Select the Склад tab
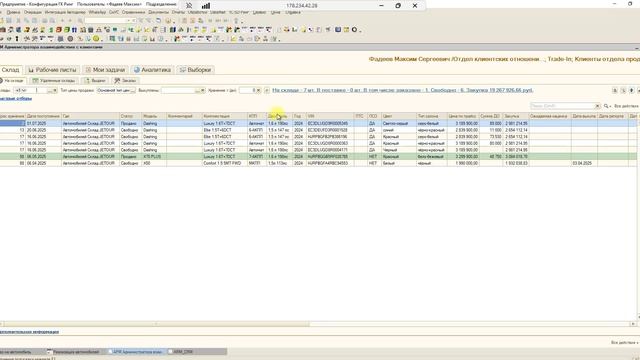 coord(10,70)
